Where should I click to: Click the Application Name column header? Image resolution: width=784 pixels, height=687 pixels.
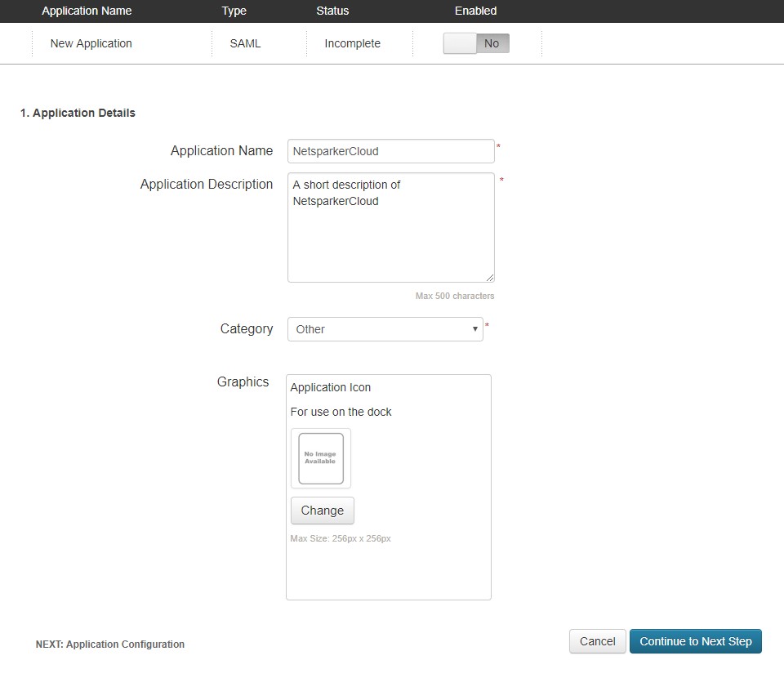click(x=87, y=11)
